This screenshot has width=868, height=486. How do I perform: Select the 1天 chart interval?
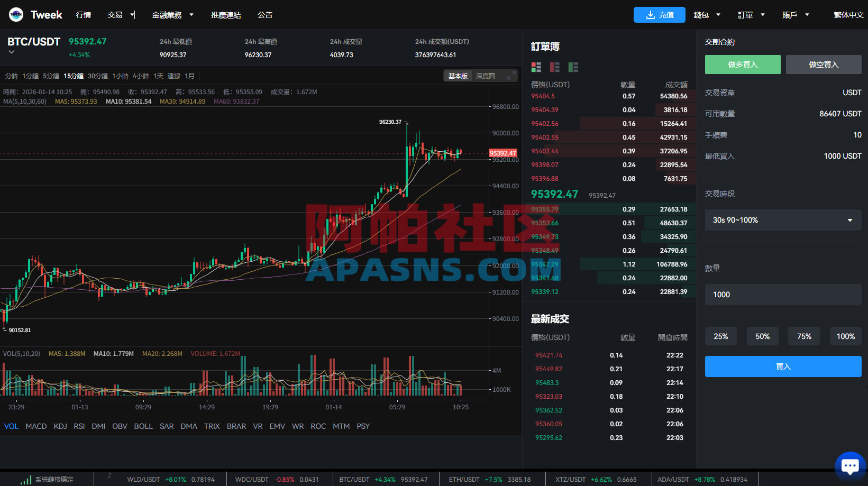coord(159,76)
